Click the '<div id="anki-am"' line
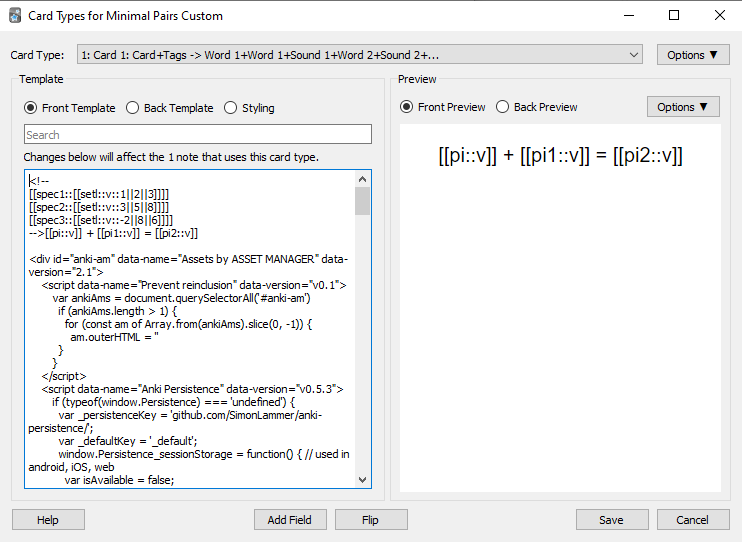This screenshot has width=742, height=542. coord(188,266)
